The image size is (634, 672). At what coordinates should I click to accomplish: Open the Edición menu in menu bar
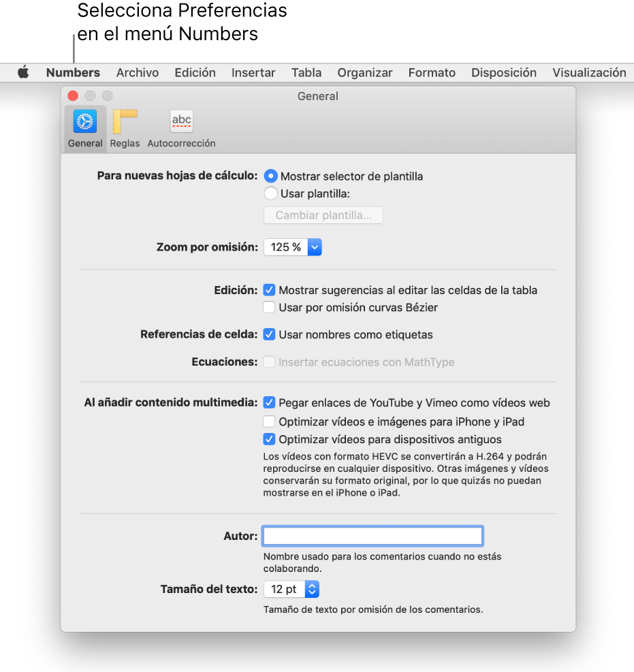click(x=195, y=72)
